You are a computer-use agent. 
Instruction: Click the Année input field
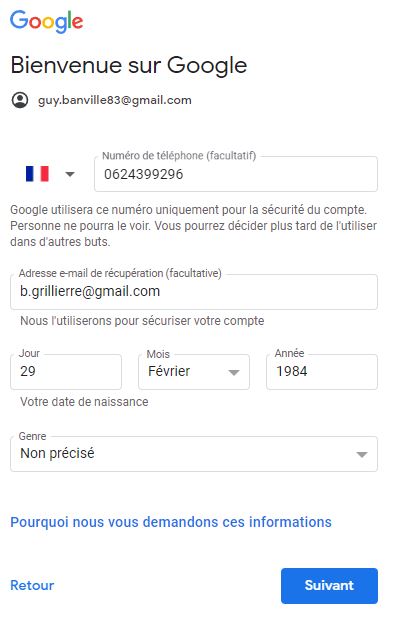[322, 372]
